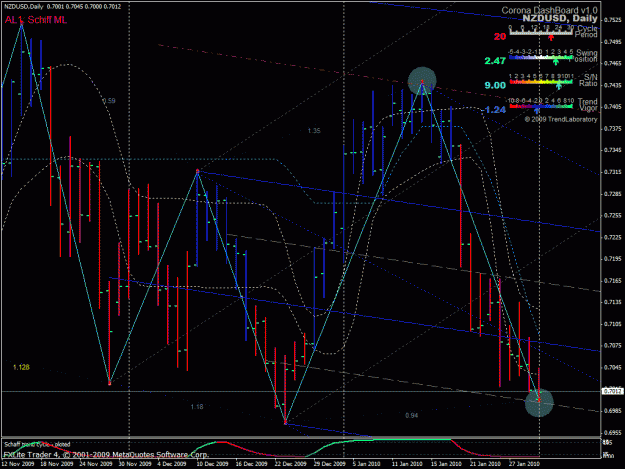The image size is (625, 469).
Task: Click the green arrow on Swing Position gauge
Action: [x=556, y=62]
